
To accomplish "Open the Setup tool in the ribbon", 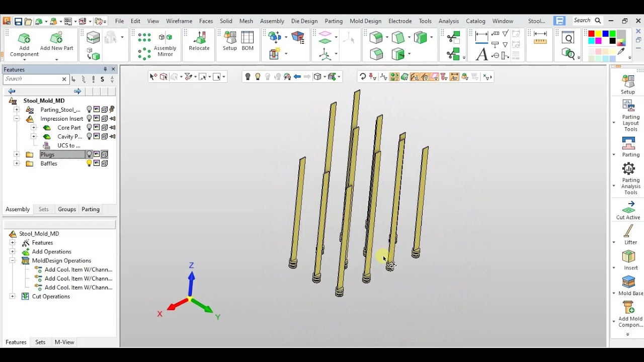I will [230, 41].
